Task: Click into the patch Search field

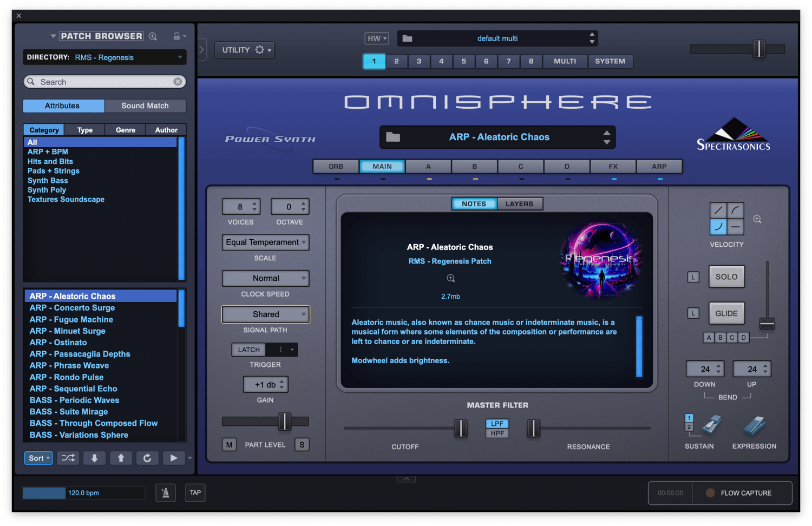Action: (x=104, y=82)
